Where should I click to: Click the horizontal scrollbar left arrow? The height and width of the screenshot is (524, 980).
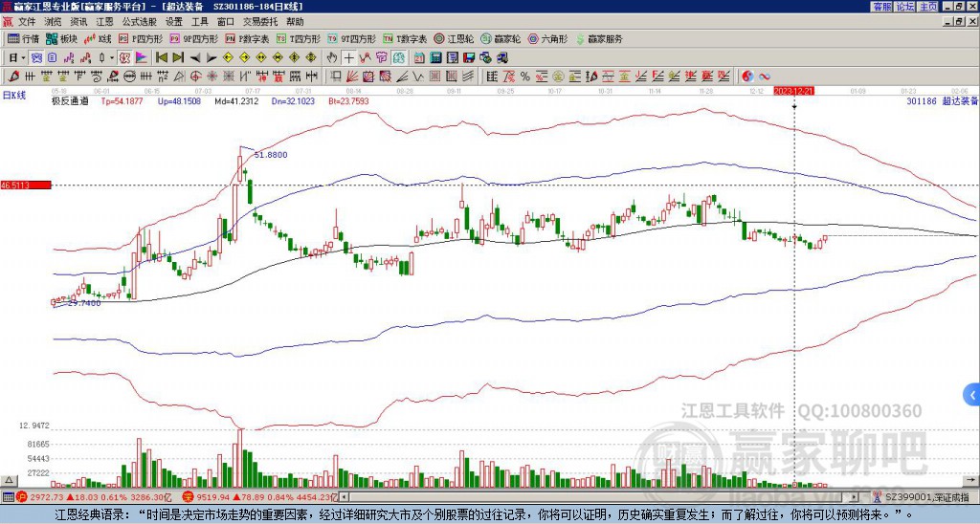(344, 497)
